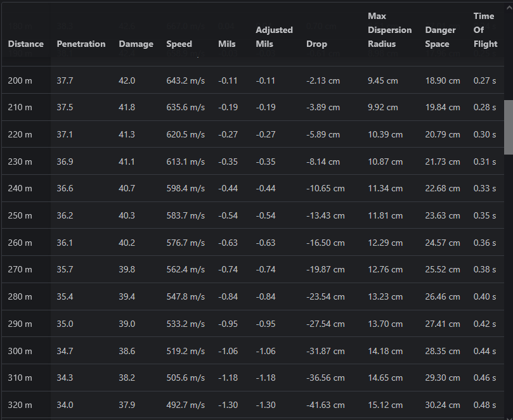This screenshot has height=420, width=513.
Task: Click the vertical scrollbar thumb
Action: coord(508,127)
